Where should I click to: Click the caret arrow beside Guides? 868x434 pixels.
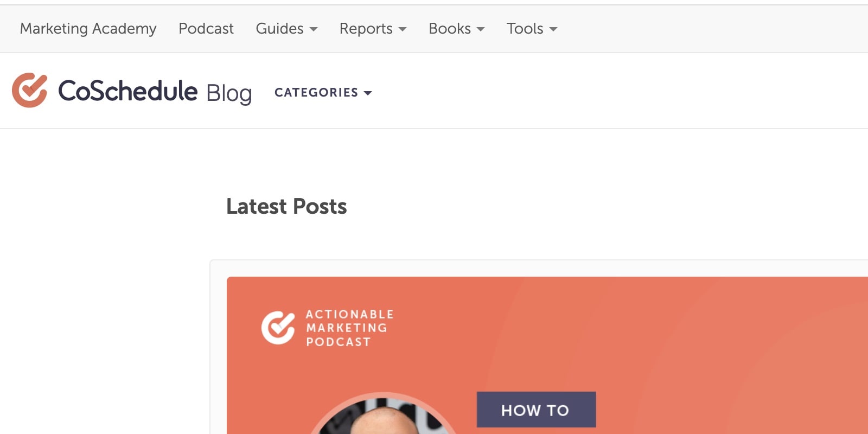tap(314, 29)
